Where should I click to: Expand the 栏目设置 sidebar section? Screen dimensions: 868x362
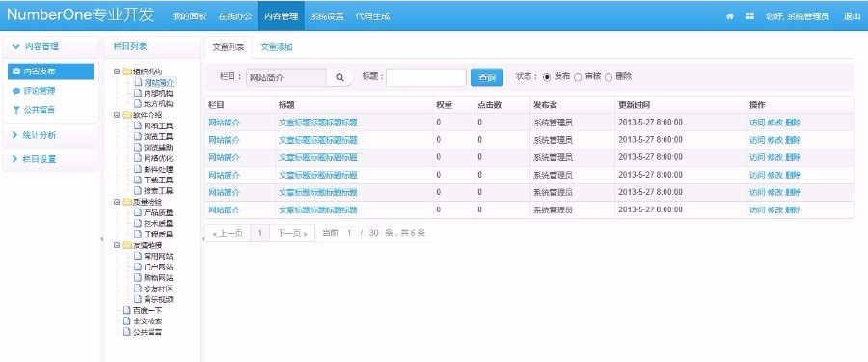(50, 159)
